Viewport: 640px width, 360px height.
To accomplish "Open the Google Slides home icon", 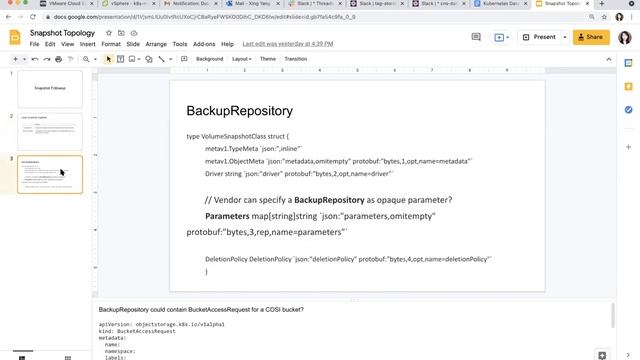I will point(15,37).
